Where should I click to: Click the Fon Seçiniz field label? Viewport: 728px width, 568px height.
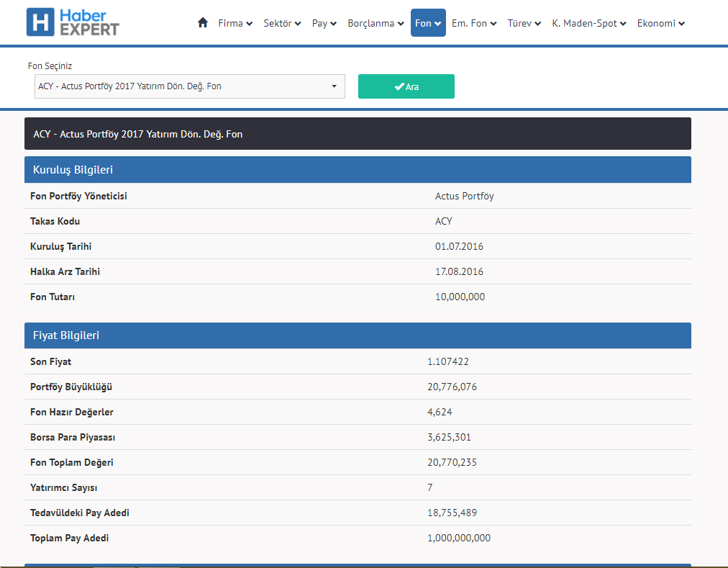[50, 66]
